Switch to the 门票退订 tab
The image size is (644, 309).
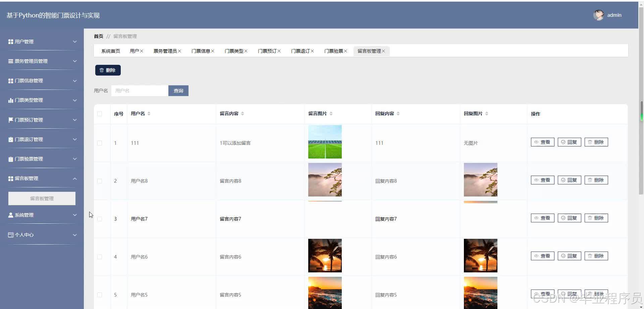[x=300, y=51]
